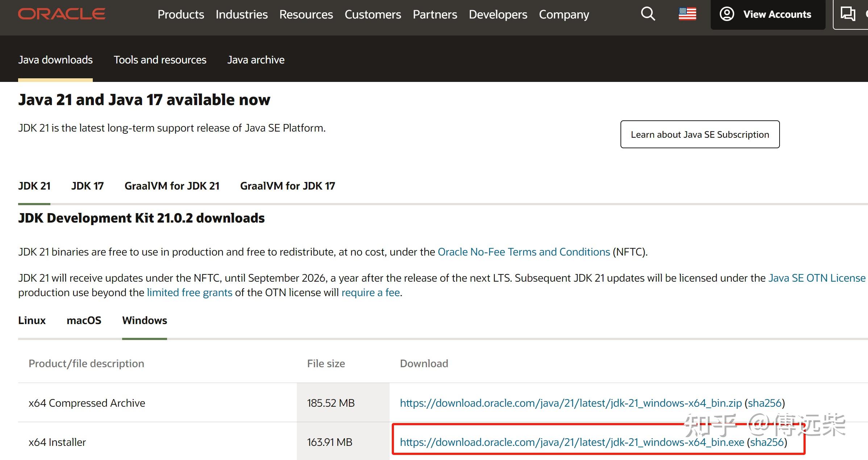The height and width of the screenshot is (460, 868).
Task: Download the windows-x64_bin.zip archive link
Action: click(571, 403)
